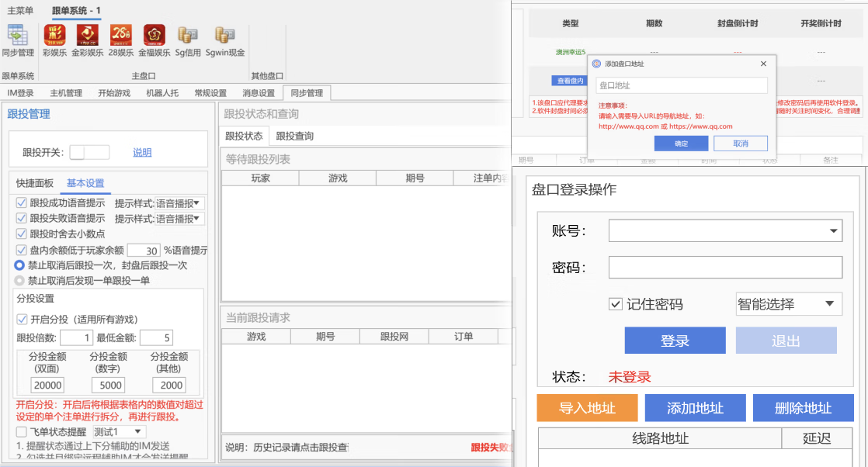This screenshot has width=868, height=467.
Task: Open the 28娱乐 platform icon
Action: 120,36
